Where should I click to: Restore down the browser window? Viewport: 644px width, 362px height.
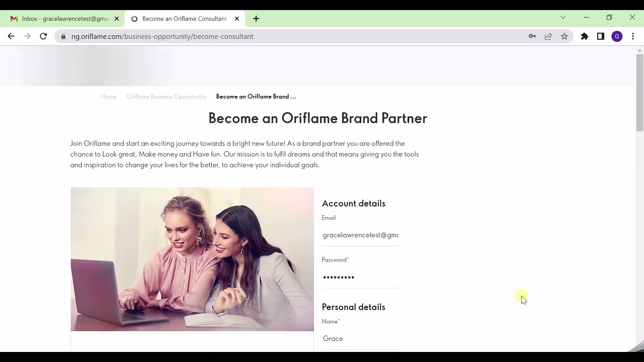(x=609, y=18)
